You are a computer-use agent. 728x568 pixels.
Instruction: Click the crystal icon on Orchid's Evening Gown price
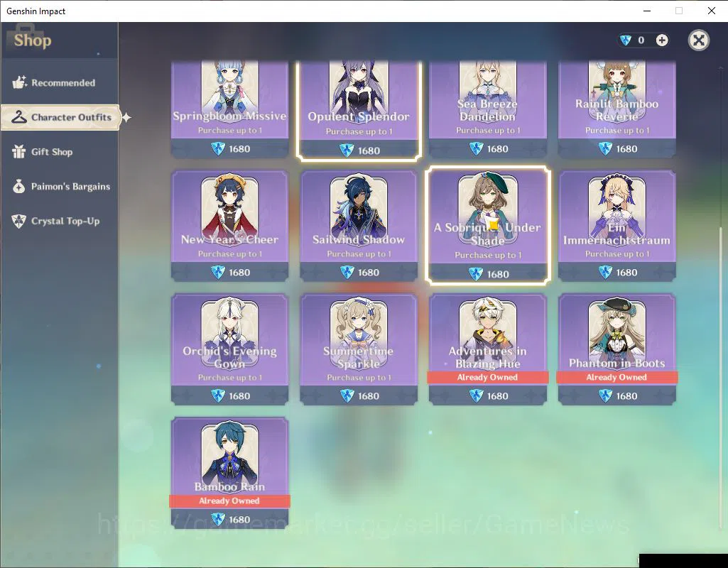pyautogui.click(x=218, y=396)
